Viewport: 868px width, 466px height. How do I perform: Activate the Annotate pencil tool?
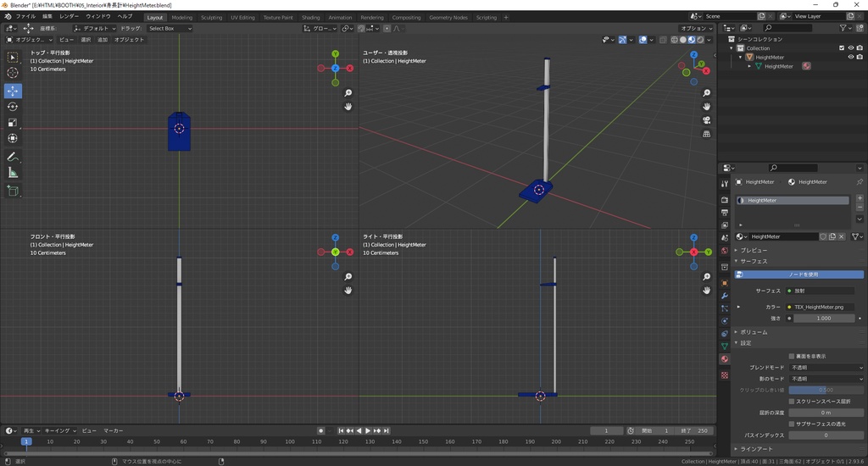tap(13, 157)
